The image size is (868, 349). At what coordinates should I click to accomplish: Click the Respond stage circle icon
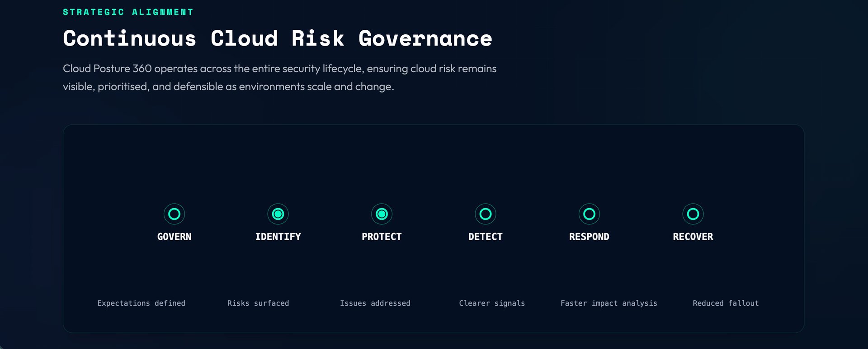tap(589, 214)
